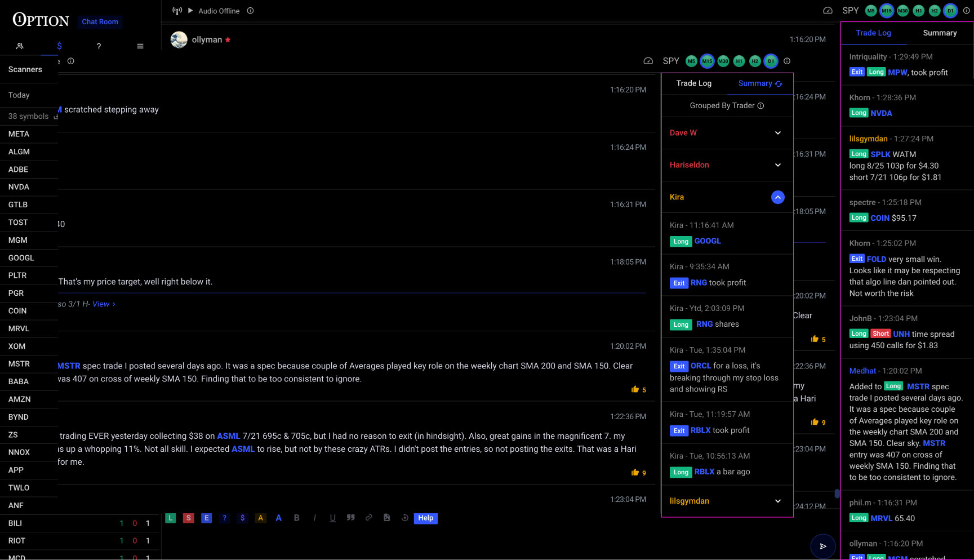Open the Chat Room tab
The image size is (974, 560).
click(x=100, y=21)
